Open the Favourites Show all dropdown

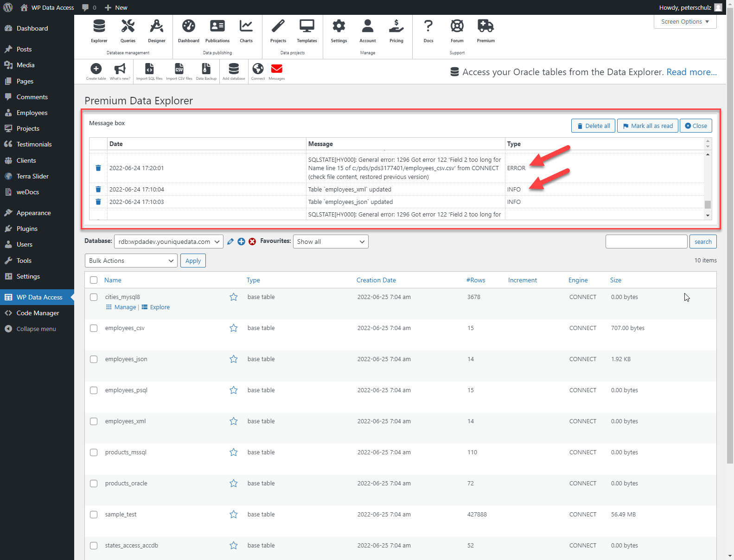click(331, 242)
